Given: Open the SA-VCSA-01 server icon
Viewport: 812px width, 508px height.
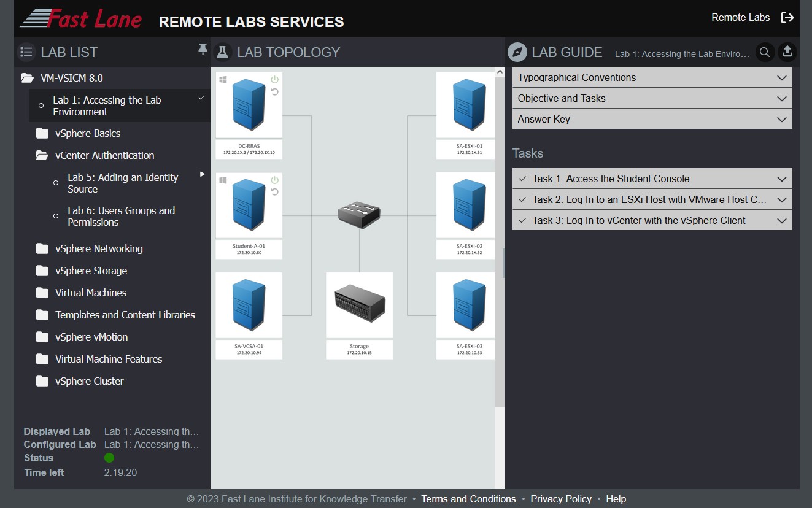Looking at the screenshot, I should tap(249, 305).
